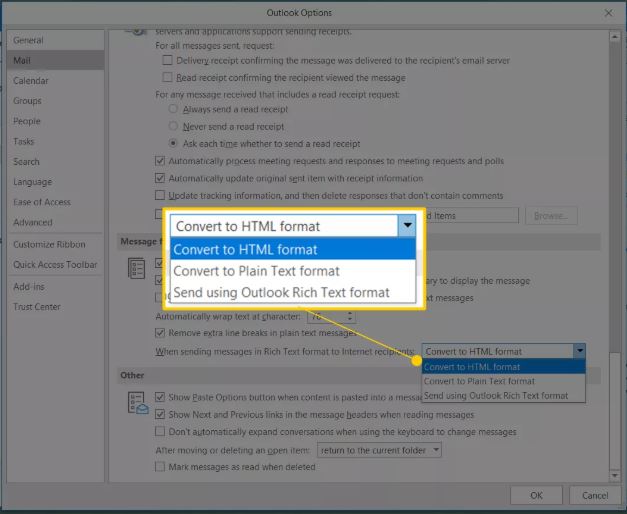Toggle Show Paste Options button checkbox
The image size is (627, 514).
point(160,397)
